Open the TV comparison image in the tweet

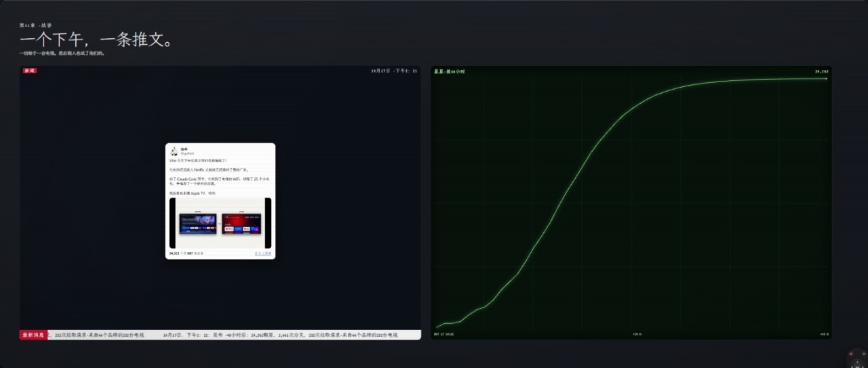tap(220, 223)
